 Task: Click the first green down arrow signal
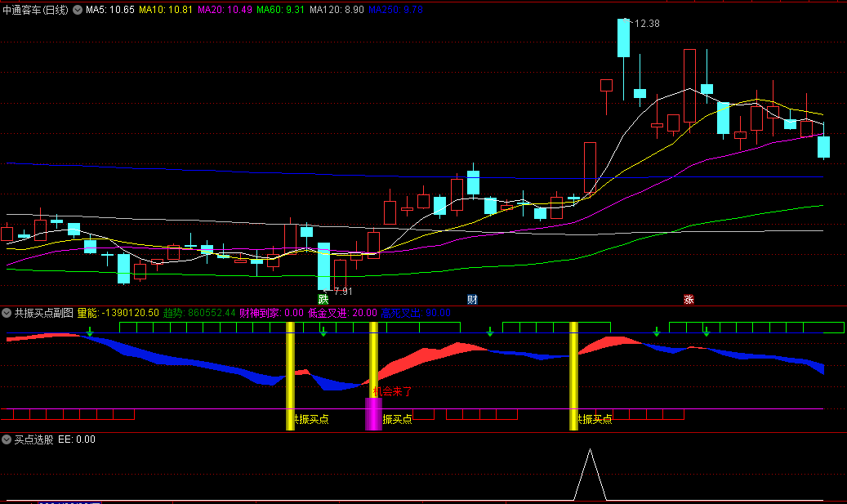90,332
